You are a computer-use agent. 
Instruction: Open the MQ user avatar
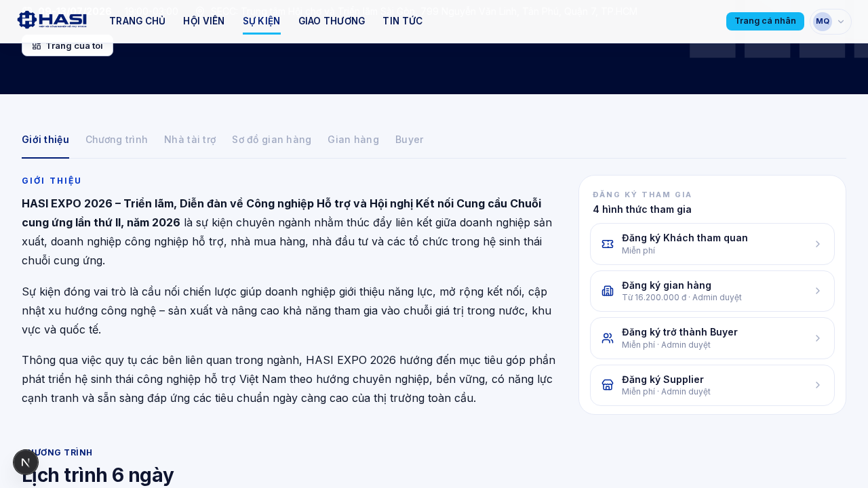(x=823, y=21)
